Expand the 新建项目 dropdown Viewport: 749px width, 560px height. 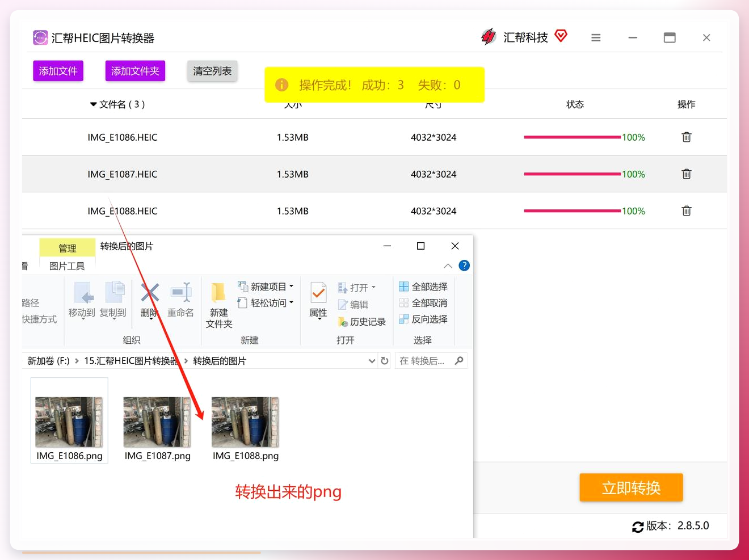291,287
